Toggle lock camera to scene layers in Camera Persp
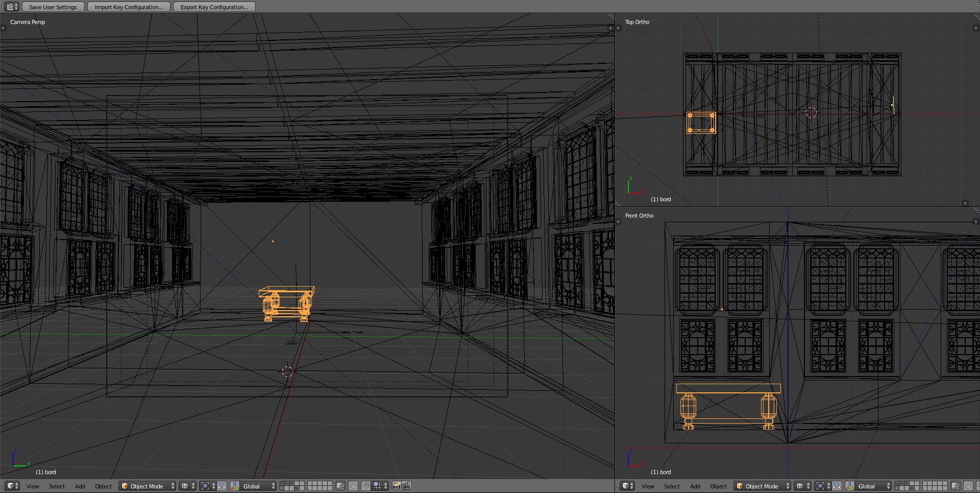 [340, 486]
